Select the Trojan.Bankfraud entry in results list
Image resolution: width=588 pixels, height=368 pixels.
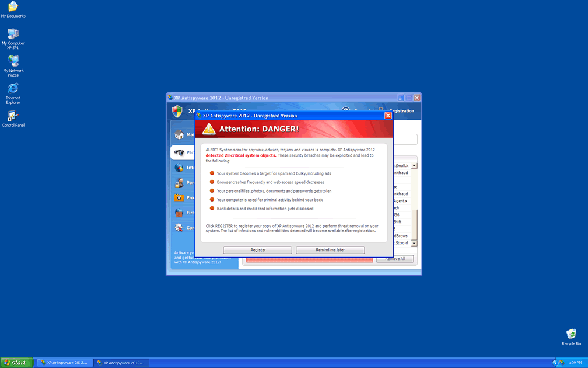398,173
